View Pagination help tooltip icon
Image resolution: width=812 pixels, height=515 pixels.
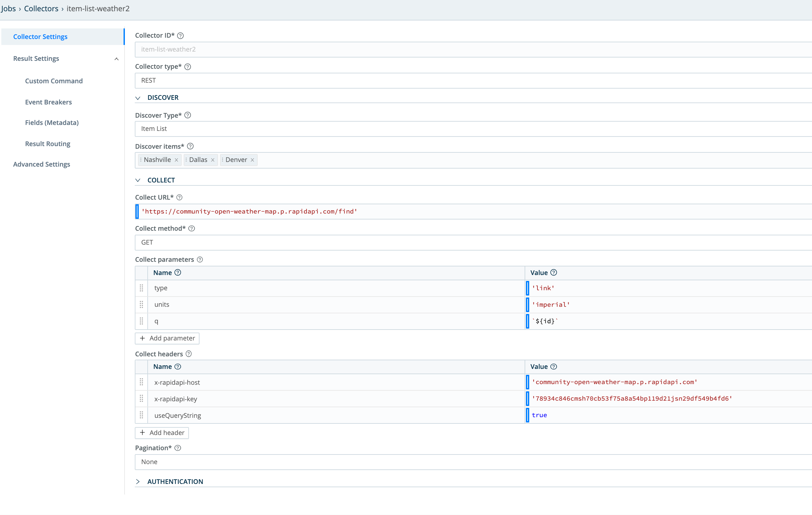coord(178,448)
